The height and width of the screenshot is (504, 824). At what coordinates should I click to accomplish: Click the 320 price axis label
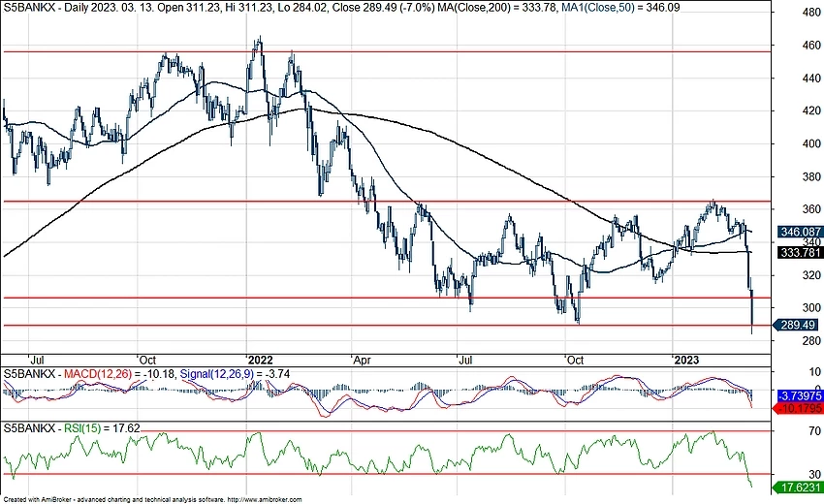811,275
